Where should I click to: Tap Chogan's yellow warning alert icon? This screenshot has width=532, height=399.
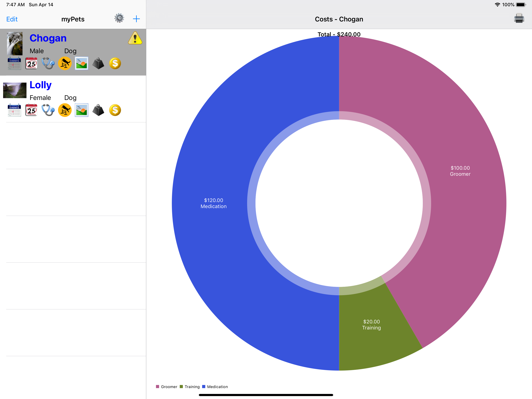click(x=135, y=38)
